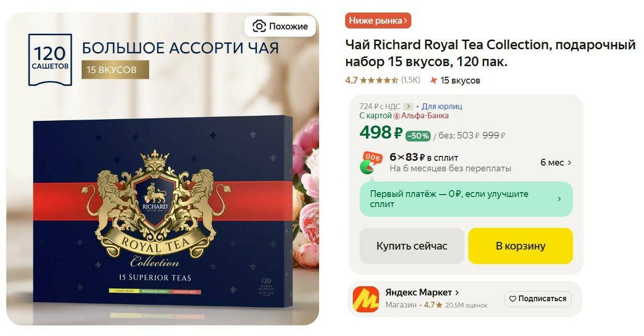This screenshot has height=336, width=644.
Task: Click the heart icon on Подписаться
Action: pos(513,299)
